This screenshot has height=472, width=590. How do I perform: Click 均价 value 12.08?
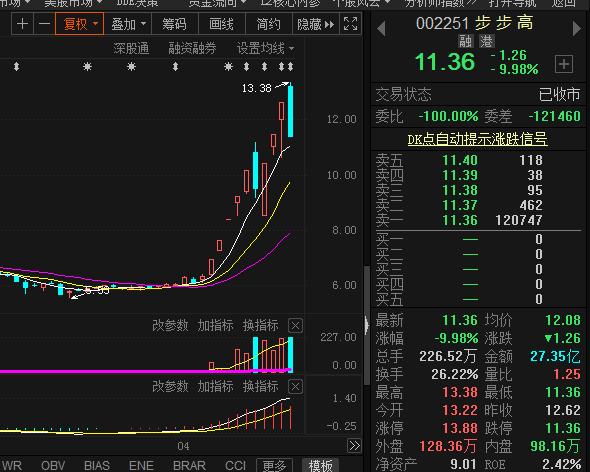(x=563, y=320)
